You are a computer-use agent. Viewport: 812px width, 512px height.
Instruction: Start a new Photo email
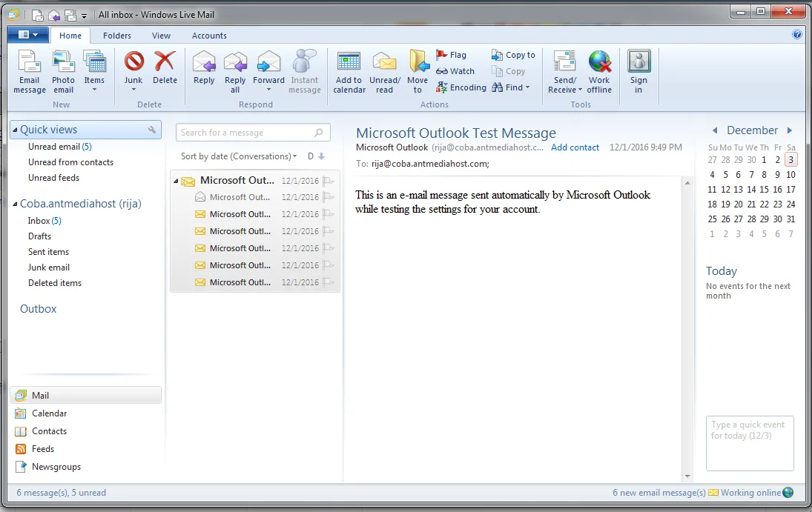(63, 72)
